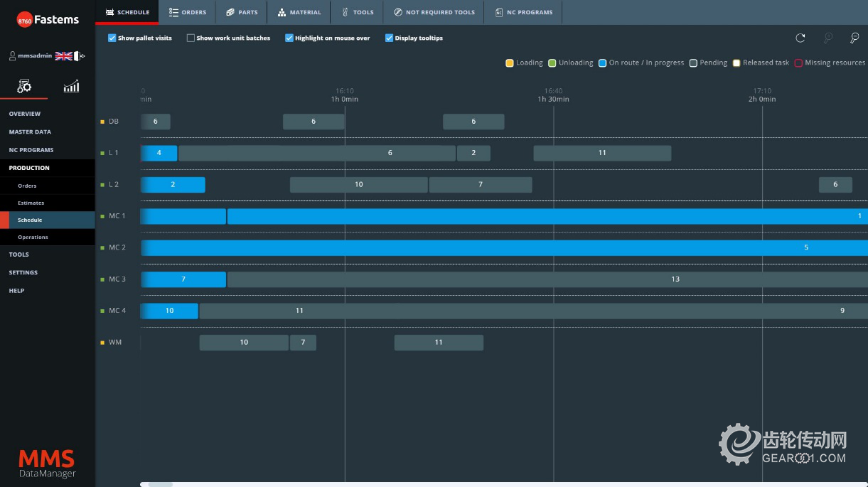
Task: Open the production gears icon view
Action: 24,86
